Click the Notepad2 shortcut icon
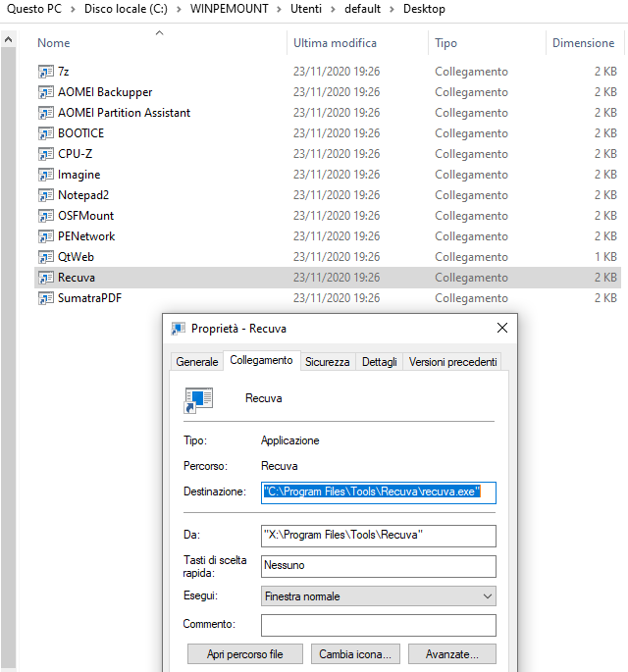 [46, 195]
